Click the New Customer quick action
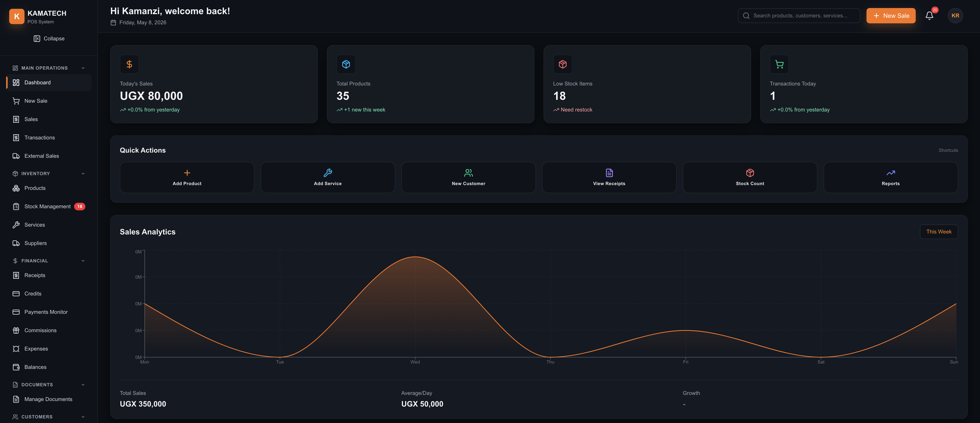Screen dimensions: 980x423 click(468, 177)
